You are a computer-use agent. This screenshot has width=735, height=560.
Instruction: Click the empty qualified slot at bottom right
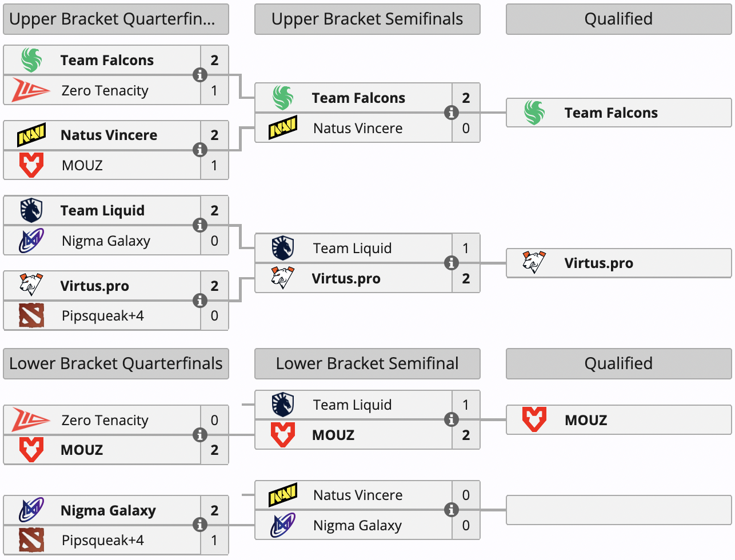click(618, 510)
